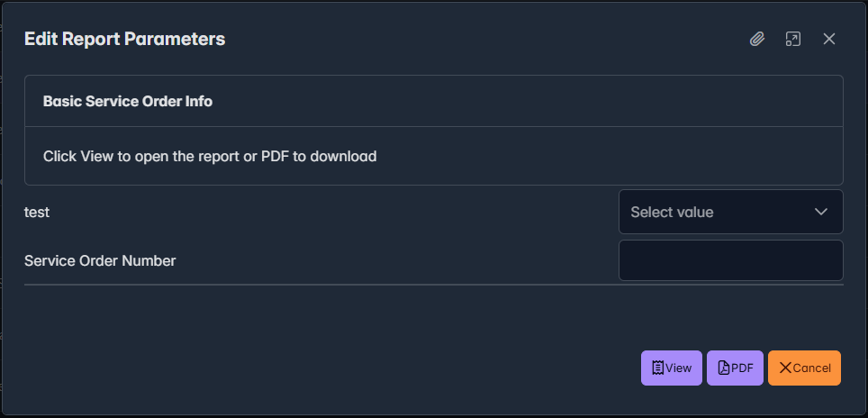The image size is (868, 418).
Task: Click the X icon on Cancel button
Action: (x=785, y=368)
